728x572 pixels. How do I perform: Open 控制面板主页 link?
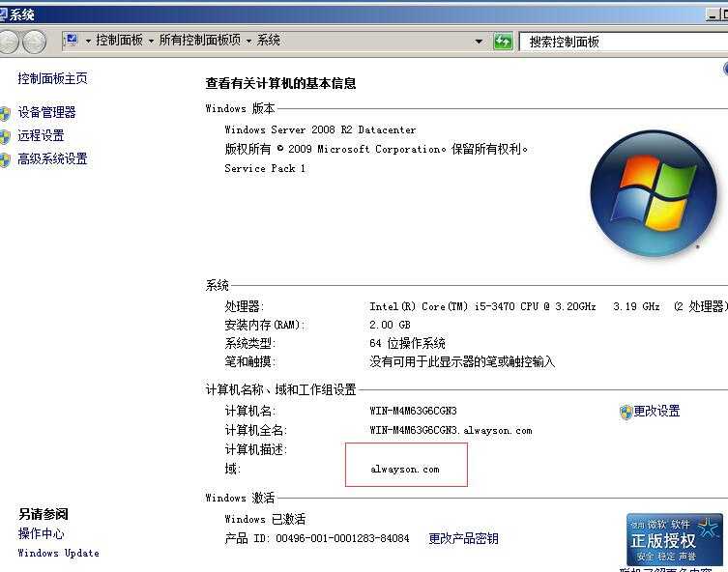coord(52,78)
